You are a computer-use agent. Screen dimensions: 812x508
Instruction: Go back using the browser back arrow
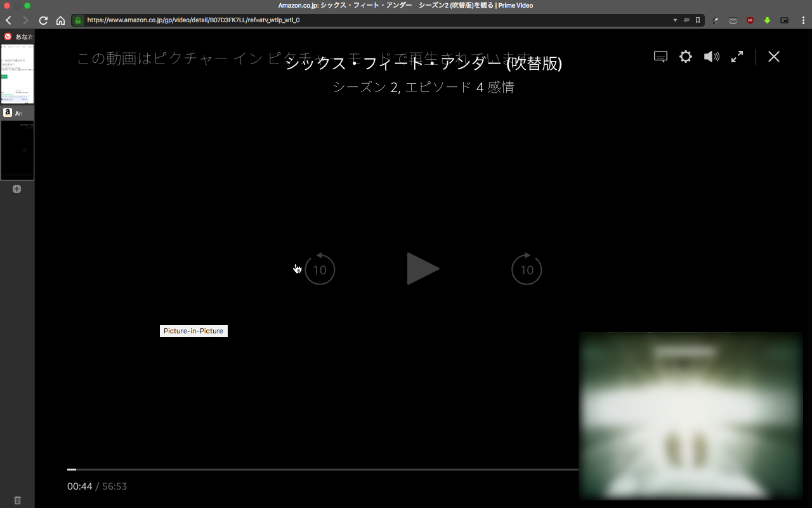coord(8,20)
